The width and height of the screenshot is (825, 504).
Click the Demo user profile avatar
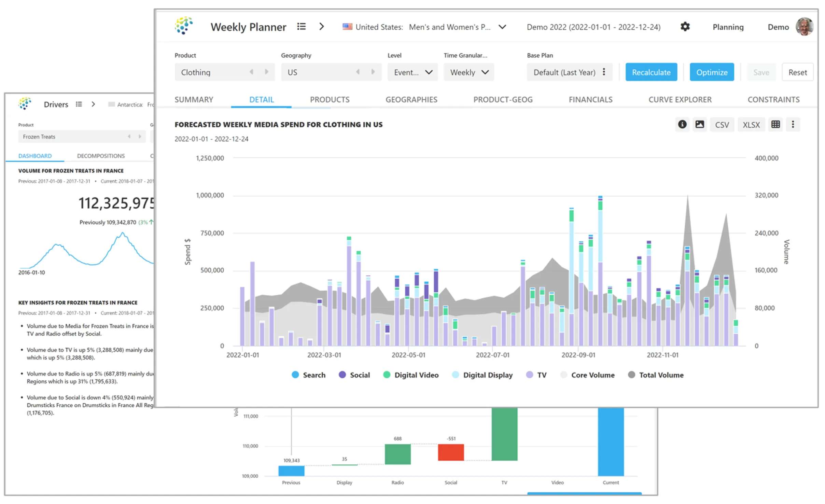(x=805, y=26)
